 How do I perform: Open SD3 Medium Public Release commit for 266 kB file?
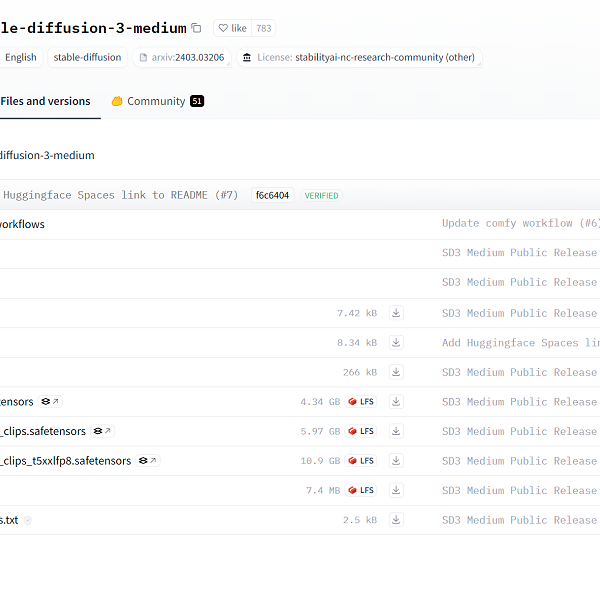[x=520, y=372]
